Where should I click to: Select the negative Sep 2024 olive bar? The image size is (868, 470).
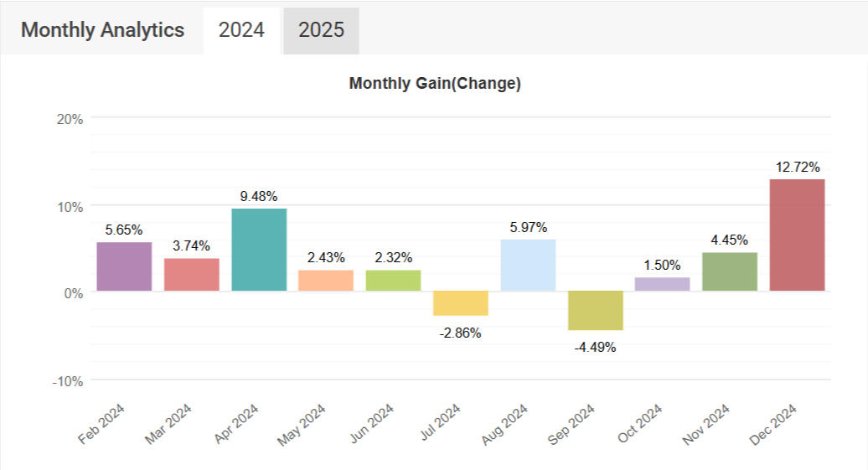pos(595,311)
